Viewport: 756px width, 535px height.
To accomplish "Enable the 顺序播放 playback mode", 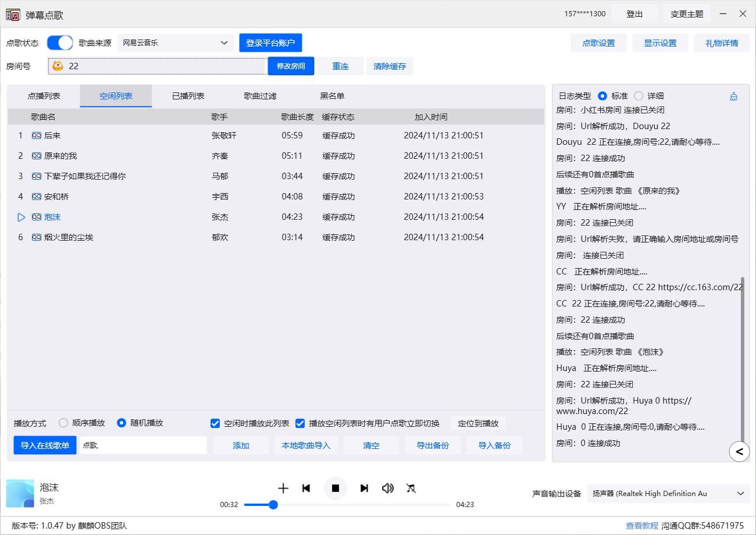I will 63,423.
